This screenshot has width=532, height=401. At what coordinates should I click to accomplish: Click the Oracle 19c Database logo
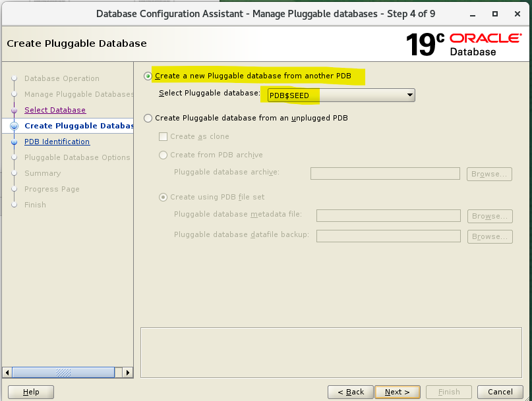click(x=463, y=44)
